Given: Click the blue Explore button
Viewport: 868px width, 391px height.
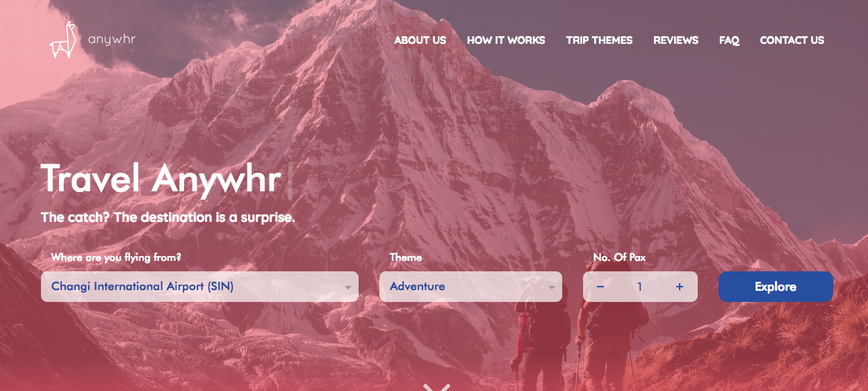Looking at the screenshot, I should click(776, 287).
